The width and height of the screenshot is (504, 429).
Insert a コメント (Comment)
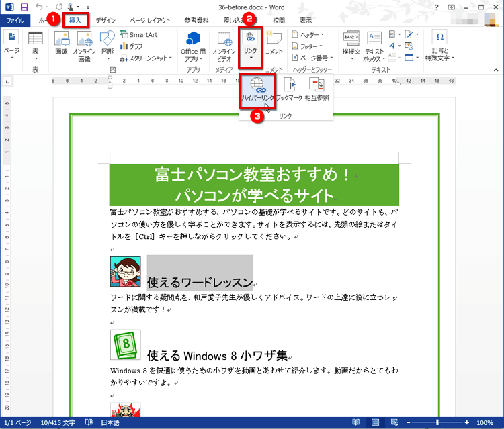tap(274, 44)
